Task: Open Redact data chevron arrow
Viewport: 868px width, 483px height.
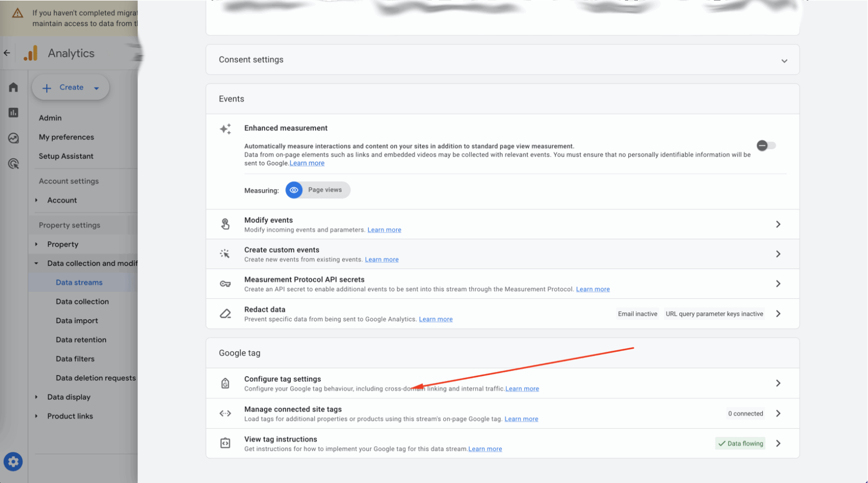Action: (x=778, y=314)
